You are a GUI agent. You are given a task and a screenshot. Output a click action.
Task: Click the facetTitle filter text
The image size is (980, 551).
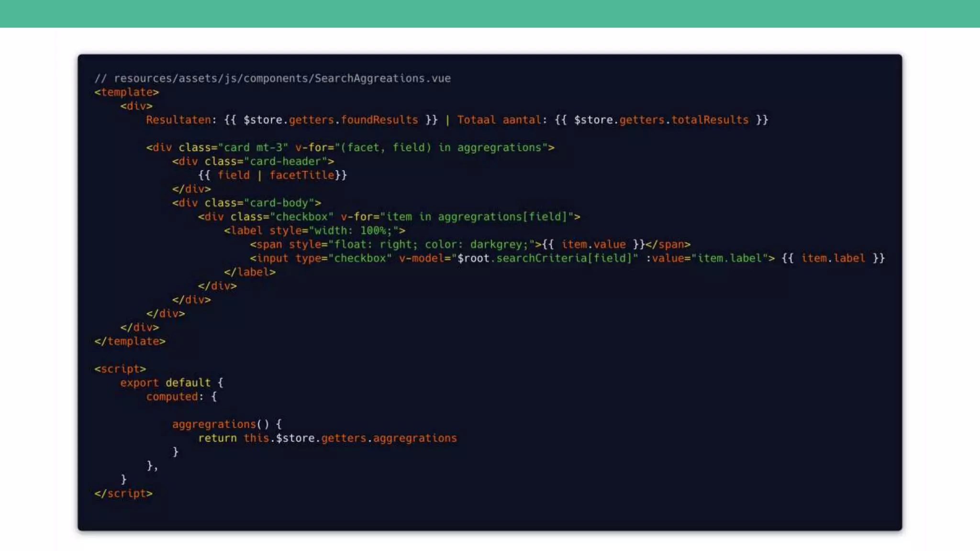pos(302,176)
